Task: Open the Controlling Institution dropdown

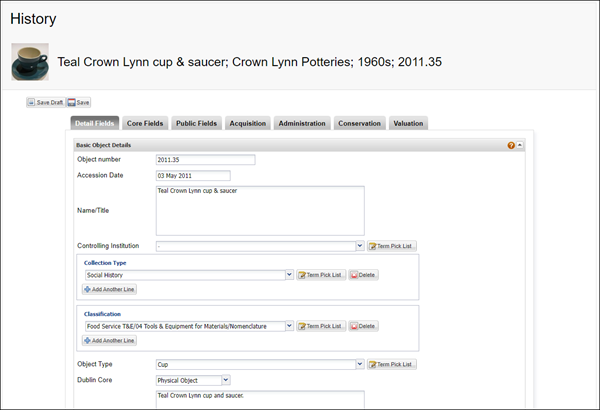Action: click(360, 246)
